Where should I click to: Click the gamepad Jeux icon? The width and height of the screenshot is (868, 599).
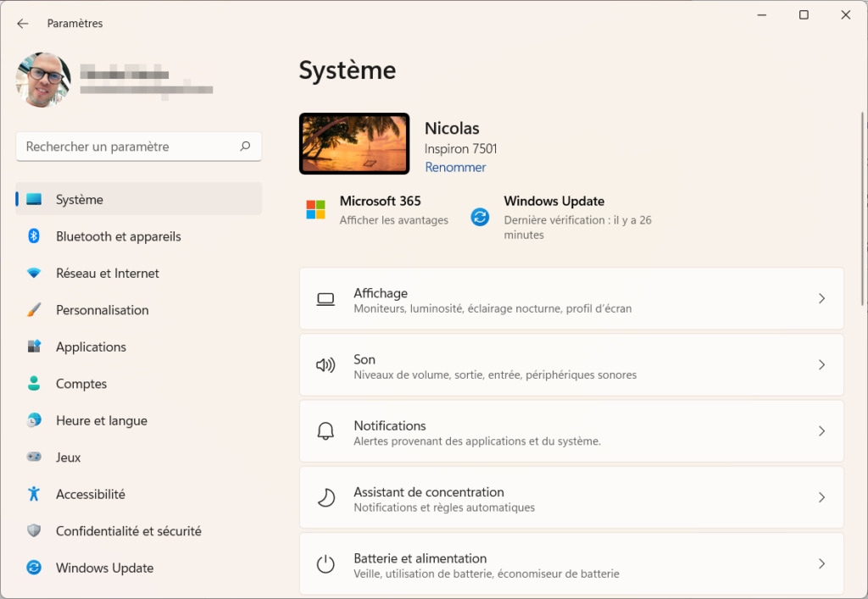(34, 457)
